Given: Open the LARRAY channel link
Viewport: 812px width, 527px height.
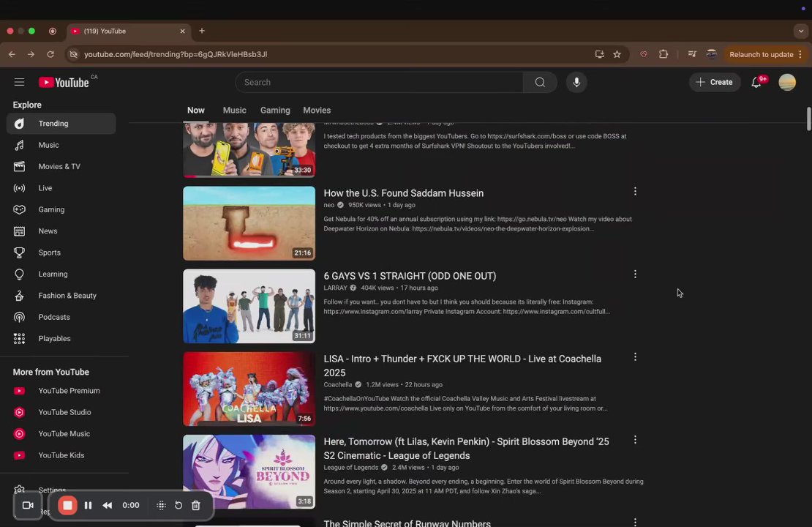Looking at the screenshot, I should click(x=335, y=288).
